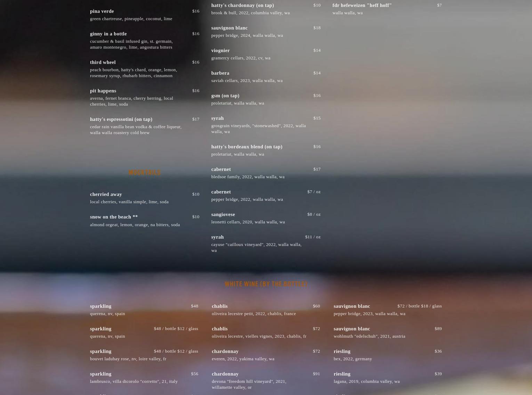
Task: Click the "gsm (on tap)" item
Action: 225,96
